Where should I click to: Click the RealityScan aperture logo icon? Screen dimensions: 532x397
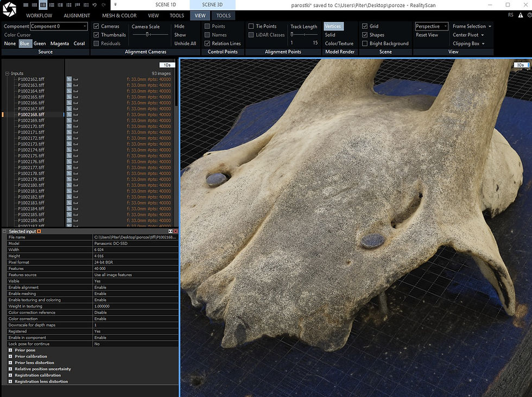[x=10, y=10]
